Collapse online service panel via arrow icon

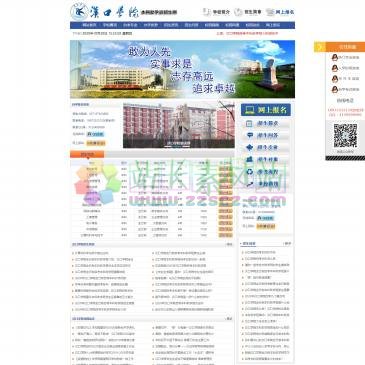coord(320,47)
